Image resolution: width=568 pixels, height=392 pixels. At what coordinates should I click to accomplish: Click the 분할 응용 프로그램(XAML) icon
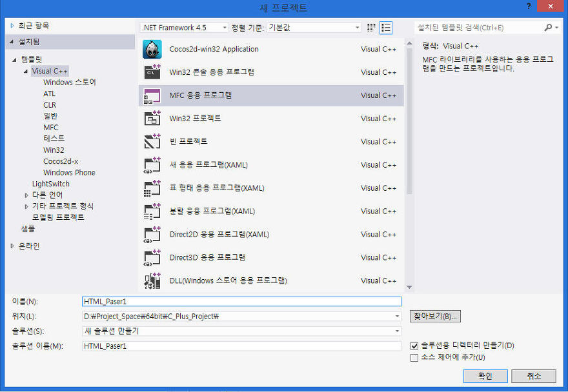[x=152, y=211]
